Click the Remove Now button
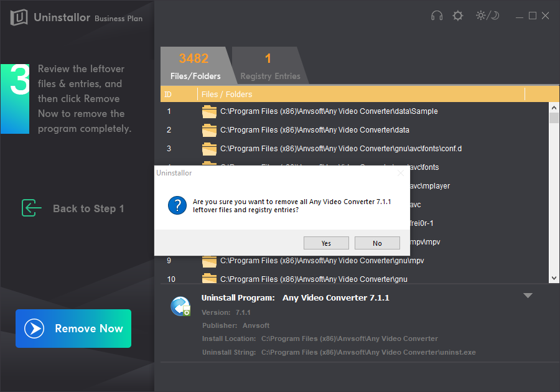Image resolution: width=560 pixels, height=392 pixels. pyautogui.click(x=73, y=329)
